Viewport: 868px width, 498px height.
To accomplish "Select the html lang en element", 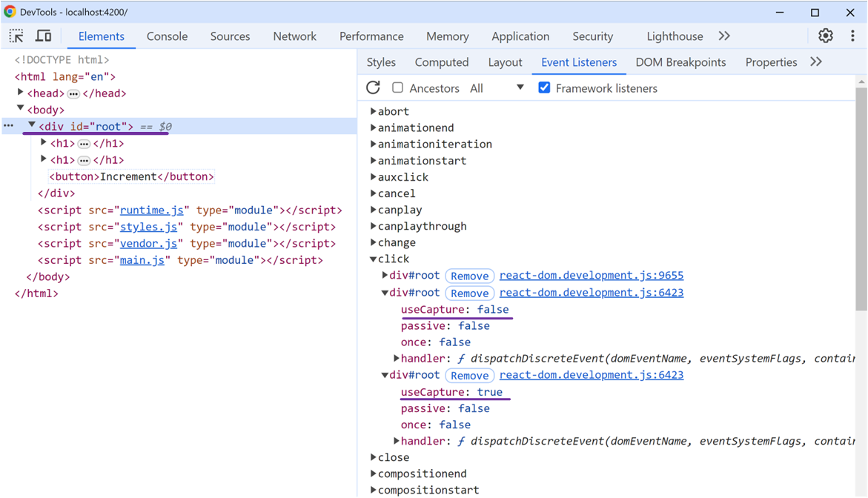I will 64,76.
